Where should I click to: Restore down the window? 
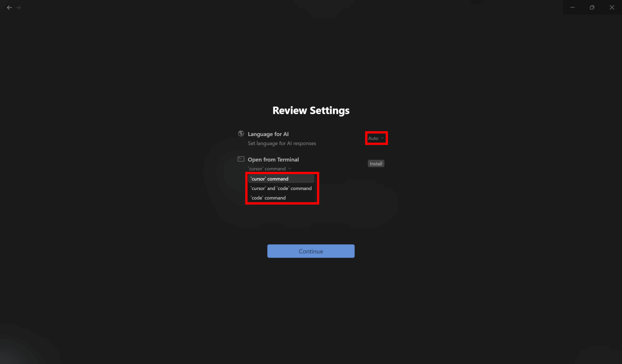[x=592, y=8]
